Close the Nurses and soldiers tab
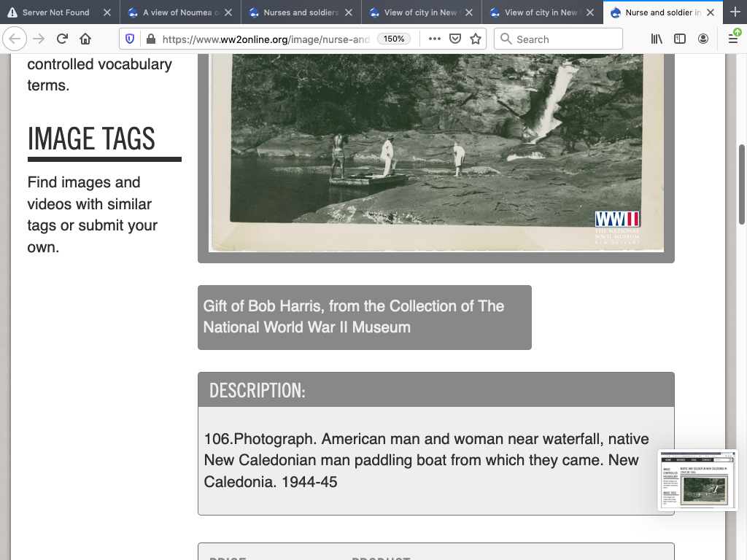747x560 pixels. pos(348,12)
